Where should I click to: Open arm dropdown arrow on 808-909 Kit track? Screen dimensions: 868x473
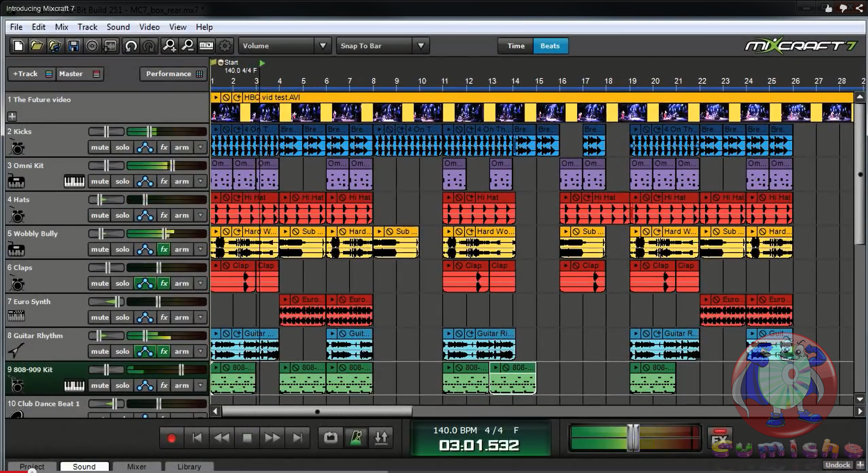[x=200, y=385]
